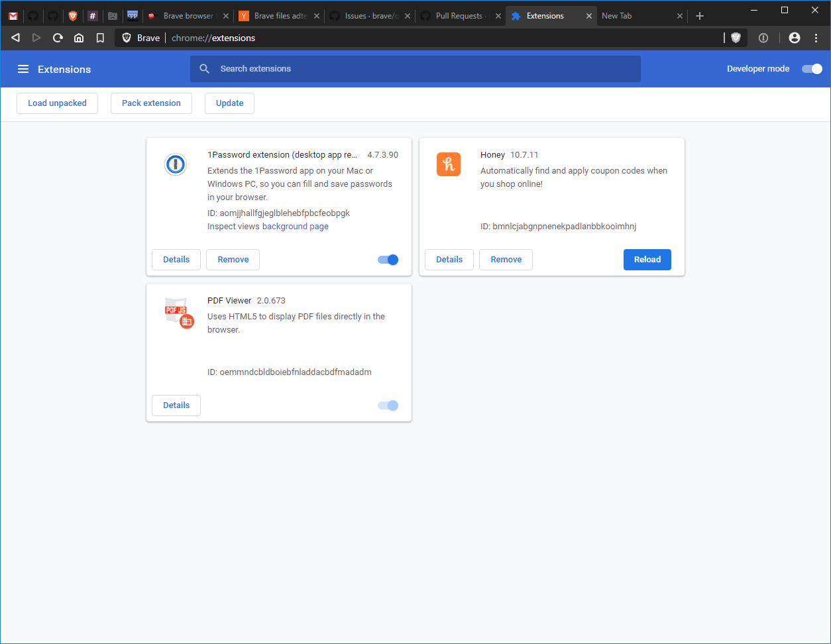
Task: Close the Brave browser tab
Action: (x=225, y=16)
